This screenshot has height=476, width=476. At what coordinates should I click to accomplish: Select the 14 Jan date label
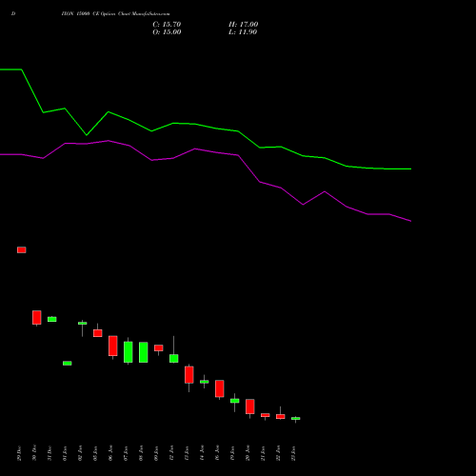pos(202,453)
